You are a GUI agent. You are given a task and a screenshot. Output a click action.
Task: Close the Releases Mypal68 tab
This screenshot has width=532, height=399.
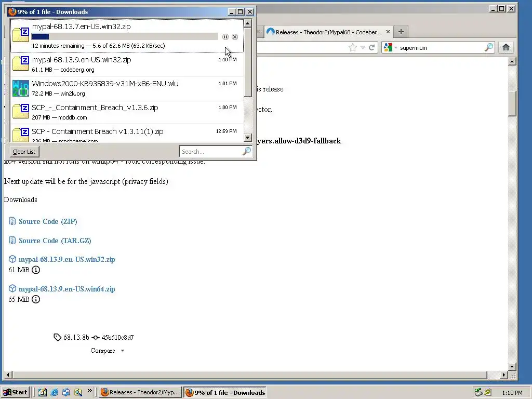[388, 32]
